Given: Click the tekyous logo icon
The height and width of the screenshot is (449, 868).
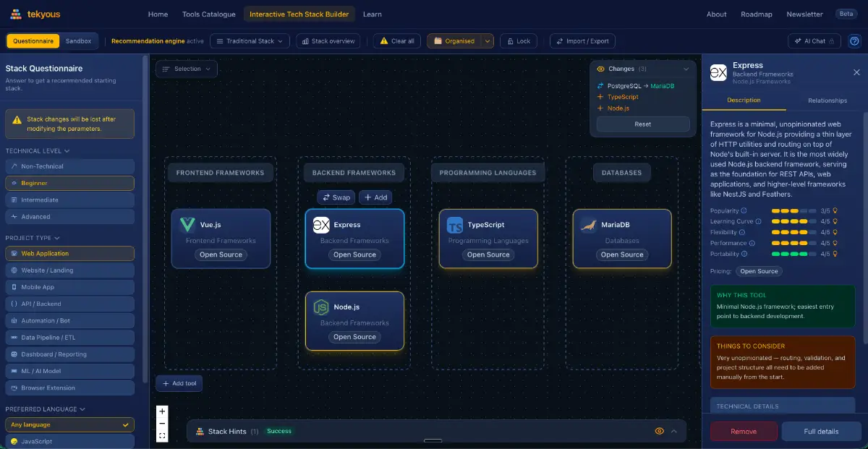Looking at the screenshot, I should [16, 14].
